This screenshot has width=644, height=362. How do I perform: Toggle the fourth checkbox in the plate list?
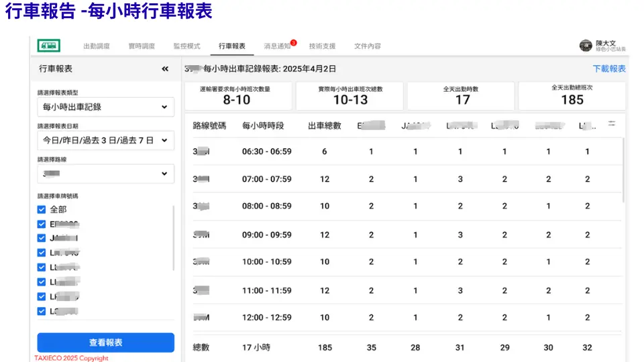pos(42,253)
